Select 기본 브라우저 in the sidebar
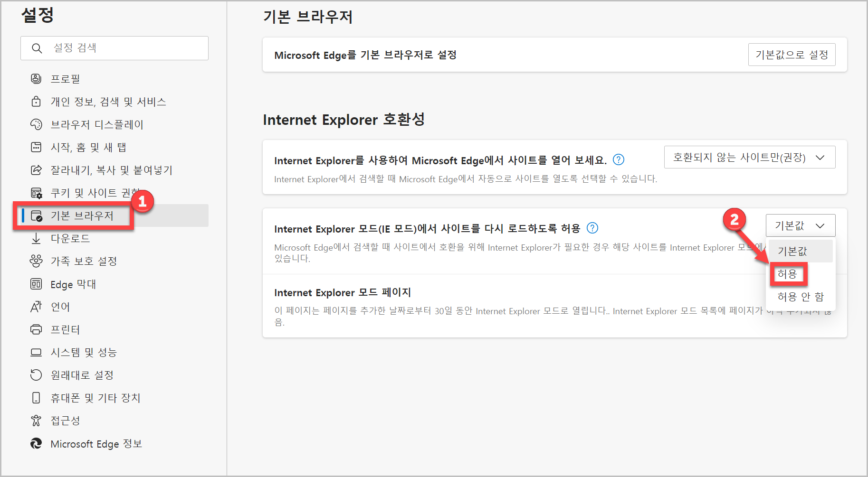 coord(114,215)
